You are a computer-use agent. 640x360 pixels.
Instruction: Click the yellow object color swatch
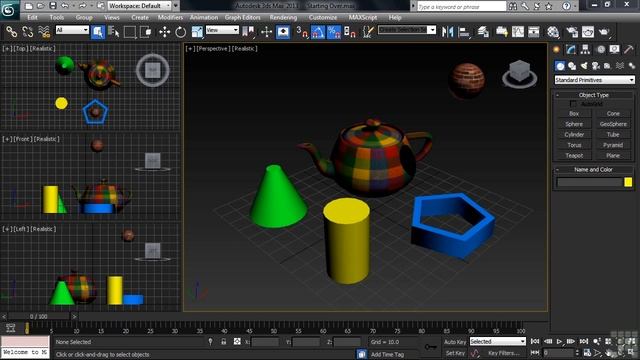point(628,182)
